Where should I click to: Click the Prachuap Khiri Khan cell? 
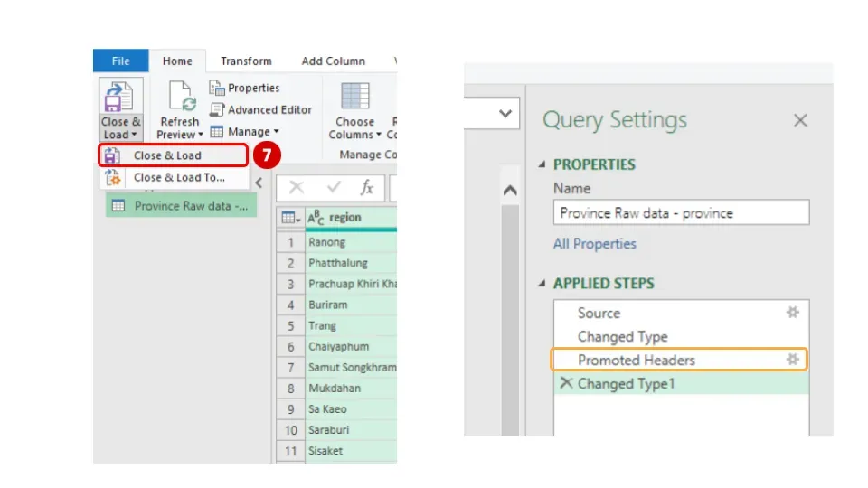click(351, 284)
